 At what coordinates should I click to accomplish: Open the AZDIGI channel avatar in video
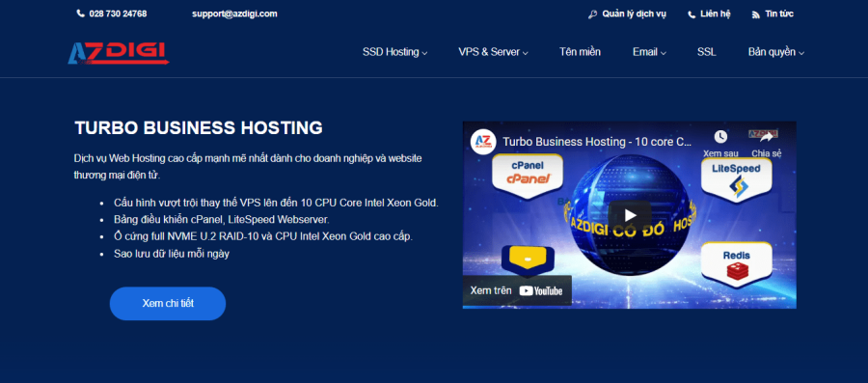click(482, 142)
